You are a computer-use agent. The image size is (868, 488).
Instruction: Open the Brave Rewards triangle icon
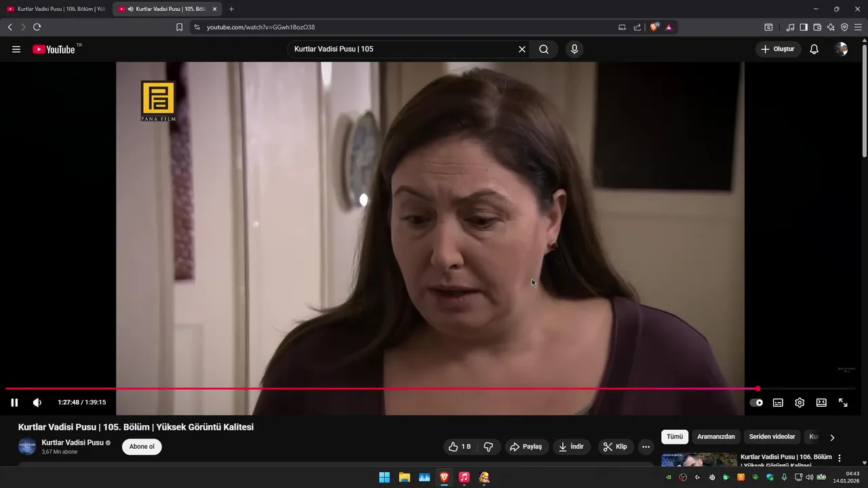[669, 27]
